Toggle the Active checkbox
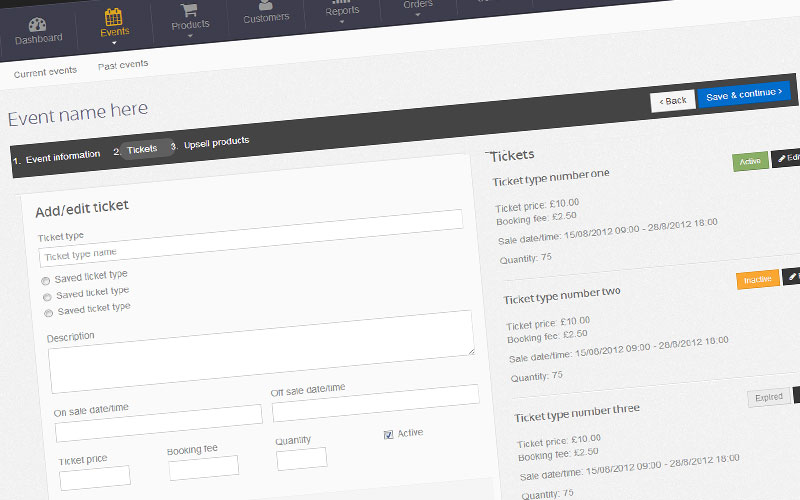800x500 pixels. coord(389,434)
